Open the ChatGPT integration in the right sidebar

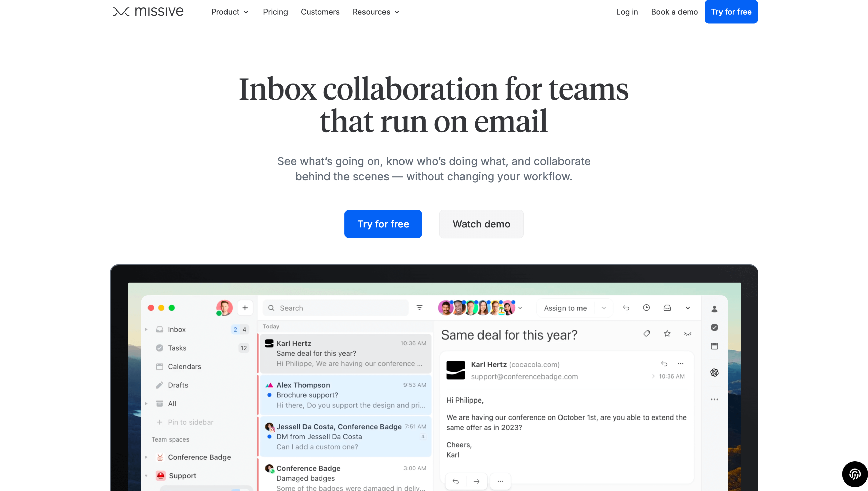[714, 373]
